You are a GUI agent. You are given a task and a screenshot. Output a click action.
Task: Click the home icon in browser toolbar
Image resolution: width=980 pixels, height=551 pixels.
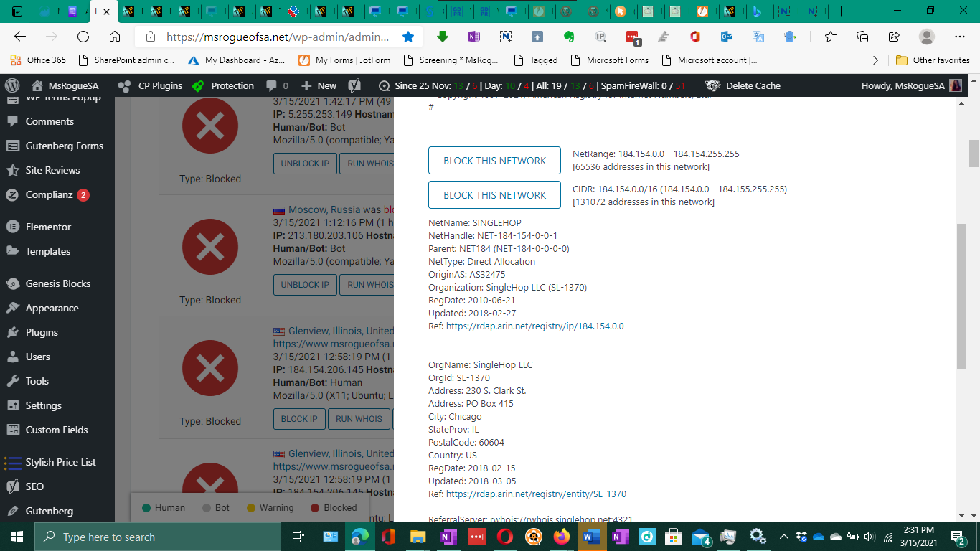[x=115, y=37]
